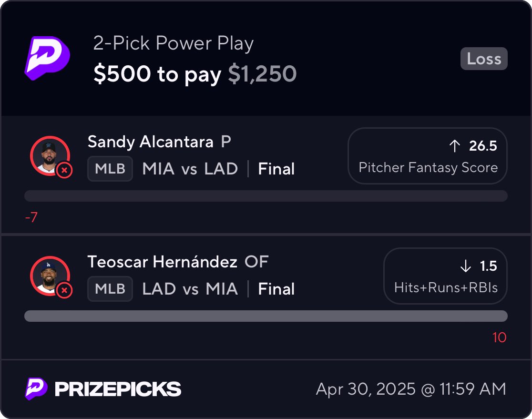Click Teoscar Hernández's progress bar
Image resolution: width=532 pixels, height=419 pixels.
[266, 316]
